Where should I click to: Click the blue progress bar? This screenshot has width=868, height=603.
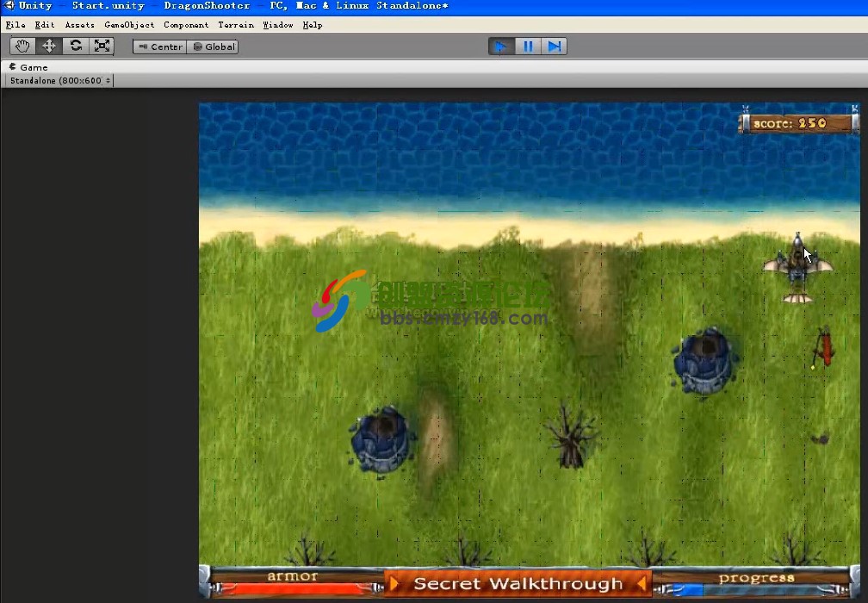click(755, 590)
